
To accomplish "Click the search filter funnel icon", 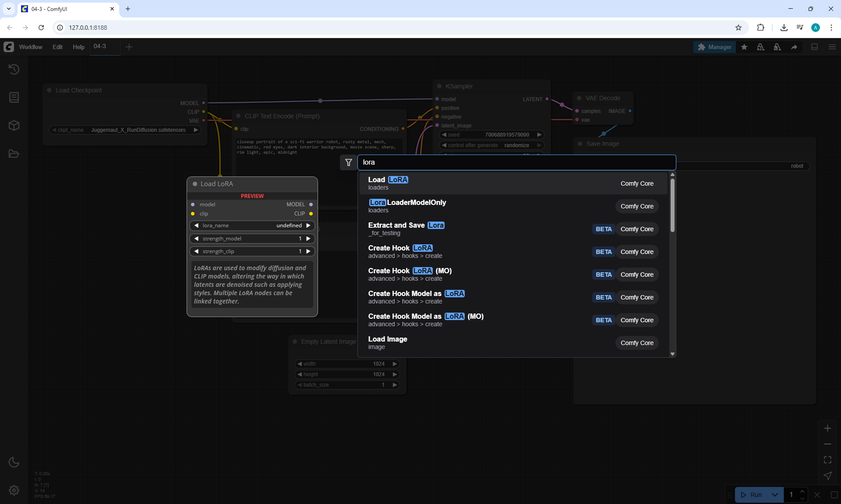I will coord(349,162).
